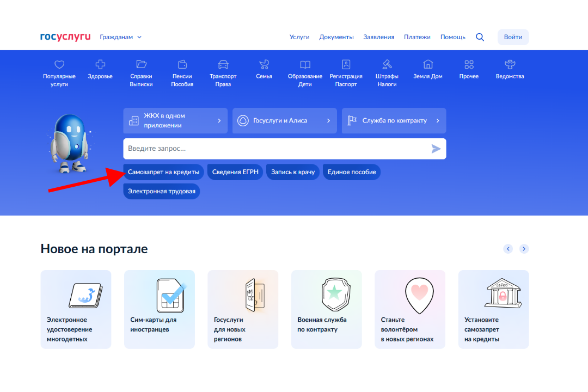Open 'Военная служба по контракту' card text
This screenshot has height=392, width=588.
[322, 324]
